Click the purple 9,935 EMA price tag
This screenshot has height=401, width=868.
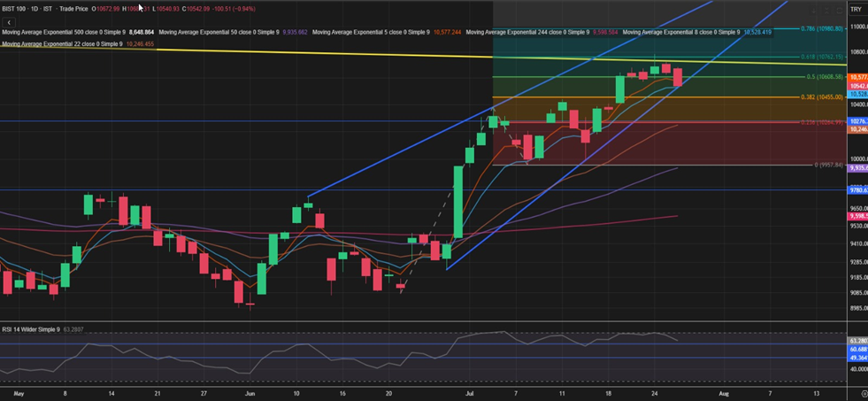pos(857,167)
